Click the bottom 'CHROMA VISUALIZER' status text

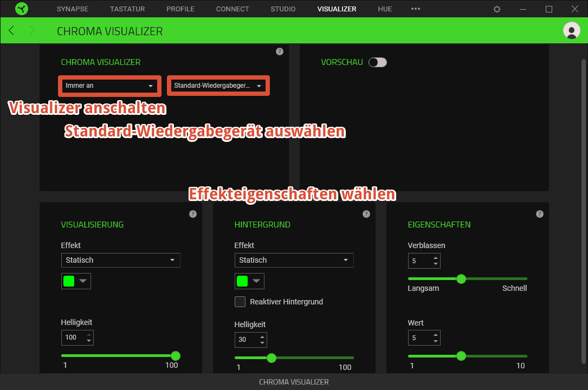click(294, 382)
